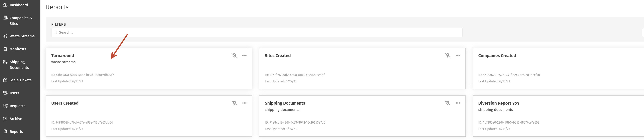This screenshot has width=644, height=140.
Task: Go to Dashboard in the sidebar
Action: [x=19, y=5]
